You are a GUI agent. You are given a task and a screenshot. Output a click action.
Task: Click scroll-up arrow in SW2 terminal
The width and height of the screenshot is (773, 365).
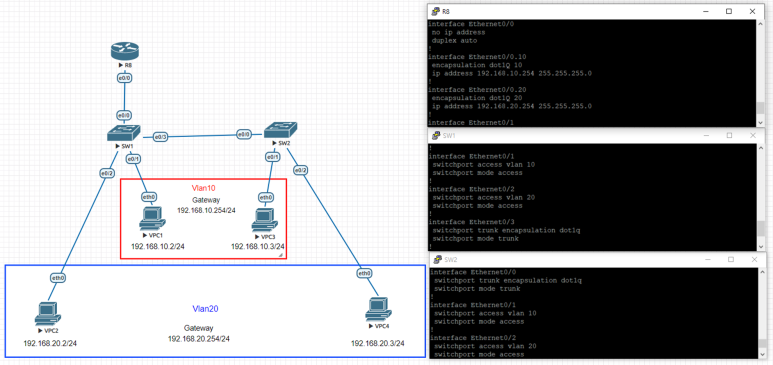tap(763, 272)
